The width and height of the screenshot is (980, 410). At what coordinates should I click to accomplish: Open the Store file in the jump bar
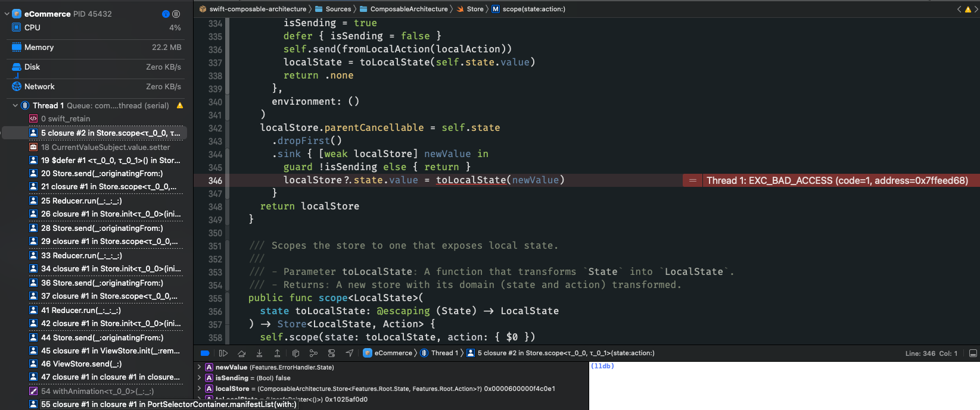[470, 9]
